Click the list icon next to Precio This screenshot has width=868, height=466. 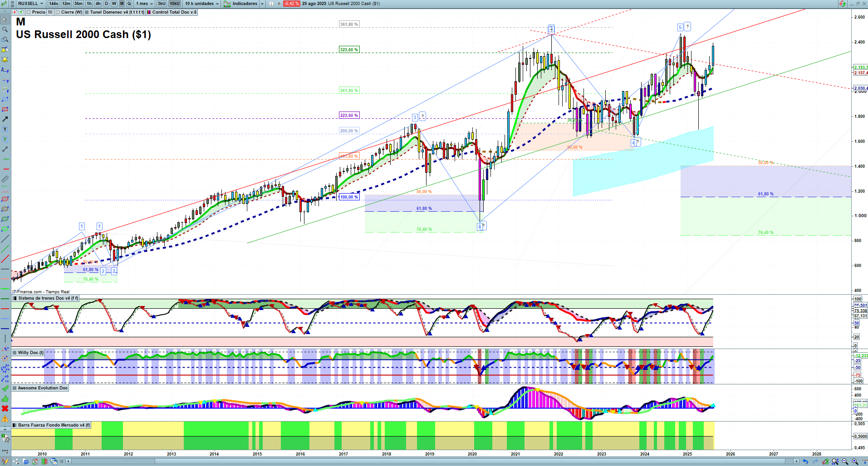coord(50,12)
